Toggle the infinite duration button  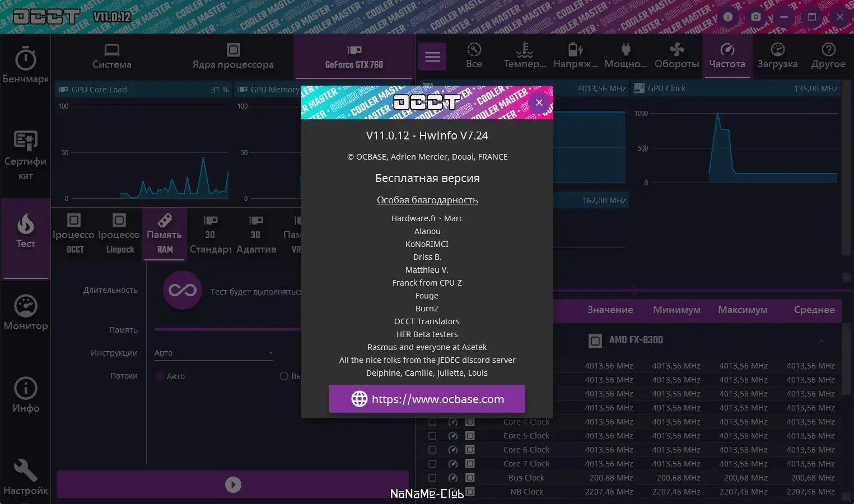click(x=183, y=290)
